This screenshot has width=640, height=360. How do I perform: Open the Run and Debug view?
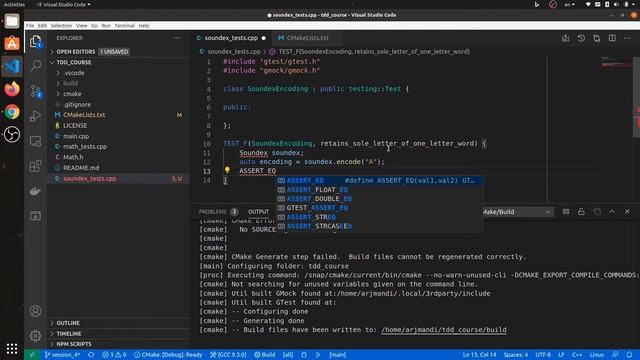coord(36,116)
